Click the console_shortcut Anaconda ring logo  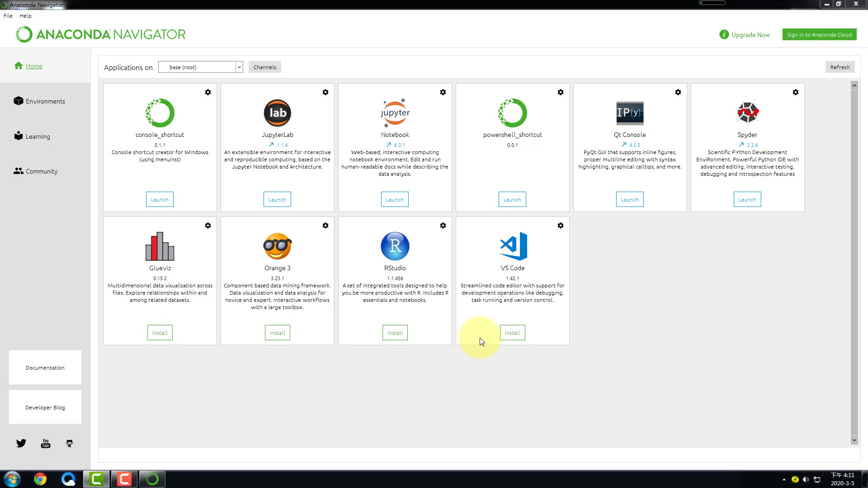click(160, 113)
